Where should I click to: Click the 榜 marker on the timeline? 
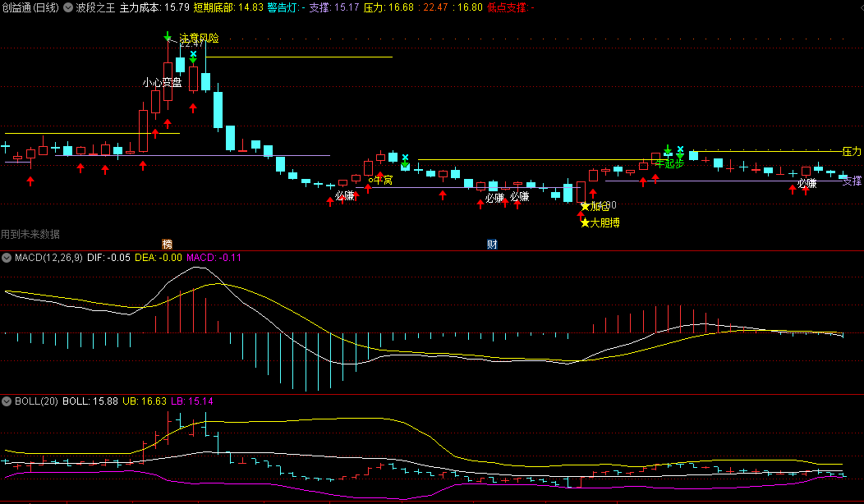point(167,245)
